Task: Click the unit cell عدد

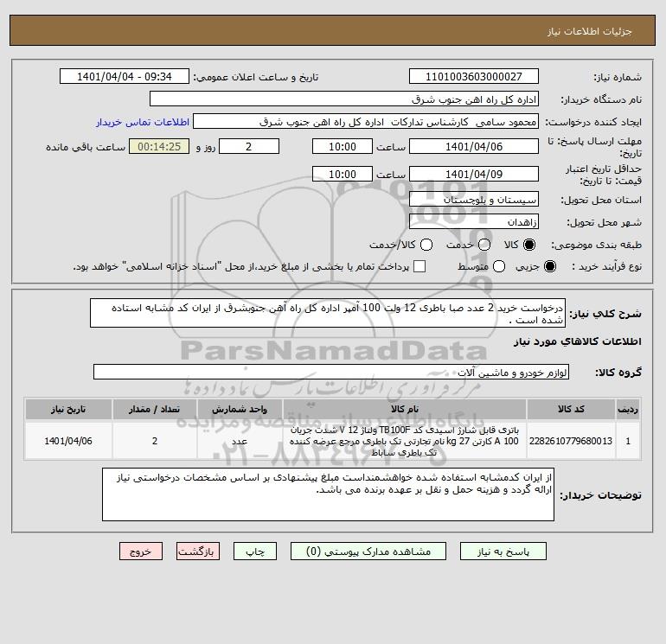Action: click(240, 441)
